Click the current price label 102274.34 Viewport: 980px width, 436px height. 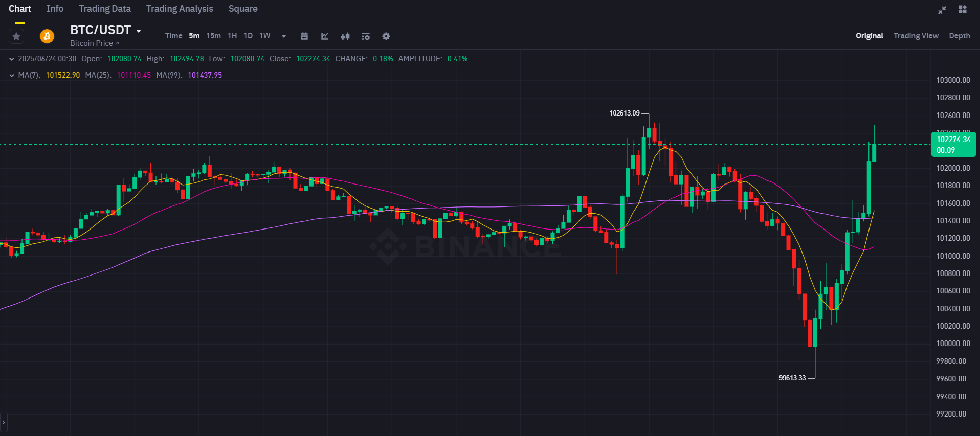pyautogui.click(x=953, y=144)
